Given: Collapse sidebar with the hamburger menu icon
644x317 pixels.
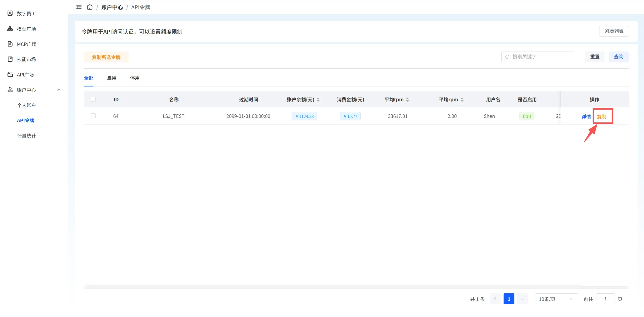Looking at the screenshot, I should click(x=79, y=7).
